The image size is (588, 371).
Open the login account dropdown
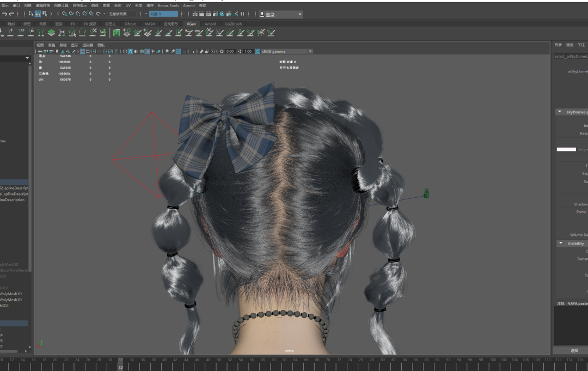(281, 14)
